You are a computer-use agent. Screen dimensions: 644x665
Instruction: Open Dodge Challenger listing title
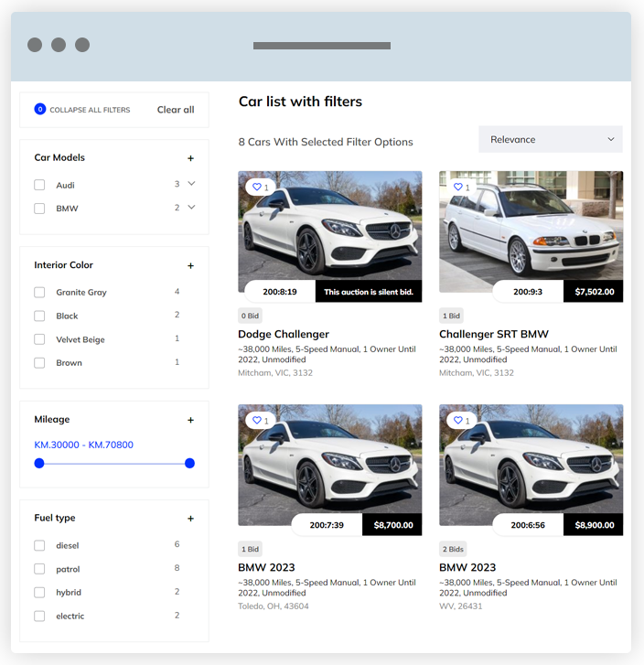[284, 334]
